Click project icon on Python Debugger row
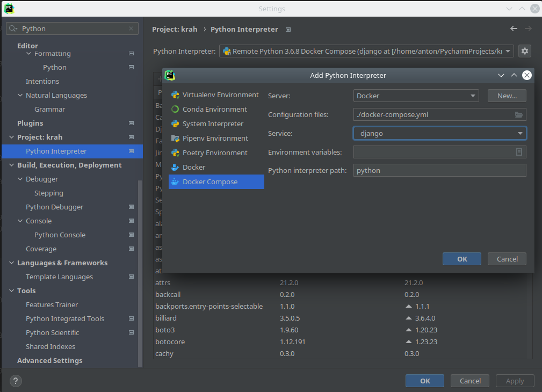 coord(132,207)
